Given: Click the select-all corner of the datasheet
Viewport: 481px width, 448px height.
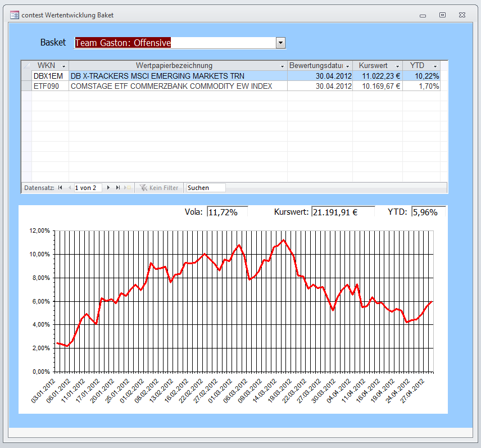Looking at the screenshot, I should click(x=26, y=66).
